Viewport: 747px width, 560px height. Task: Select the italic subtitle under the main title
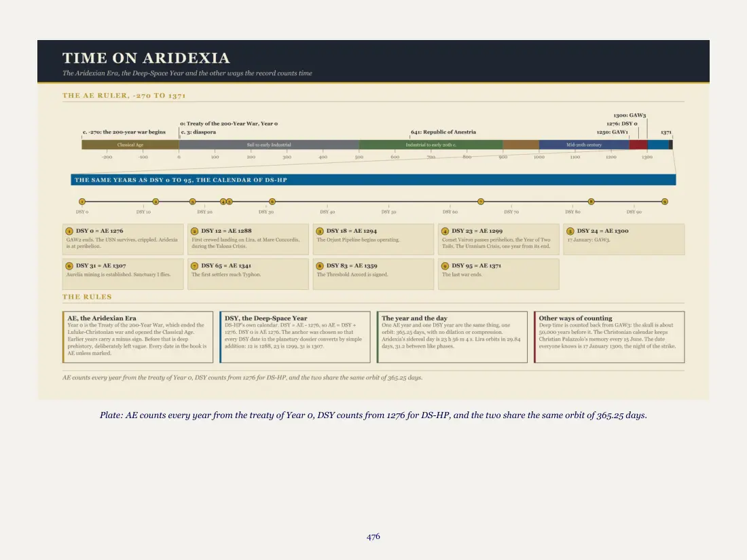click(x=187, y=73)
